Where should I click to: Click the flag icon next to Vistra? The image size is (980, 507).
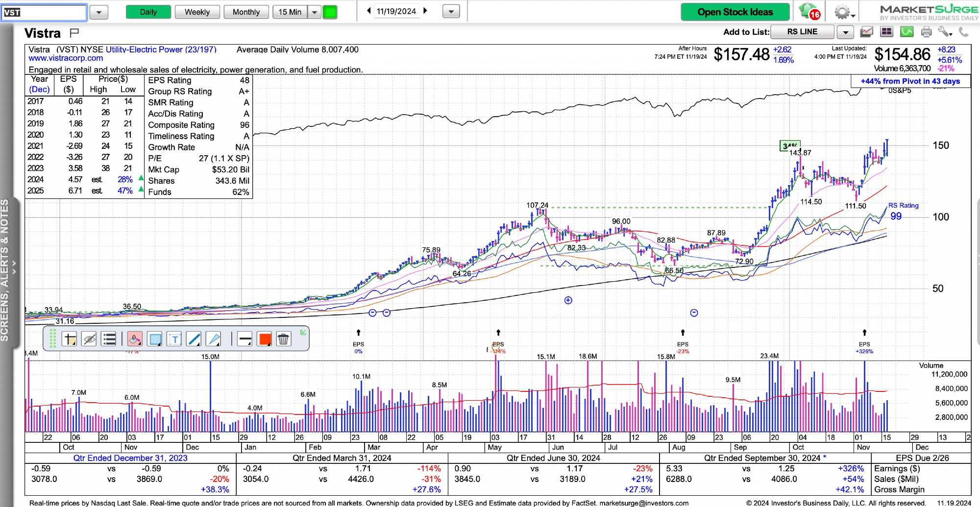click(74, 33)
